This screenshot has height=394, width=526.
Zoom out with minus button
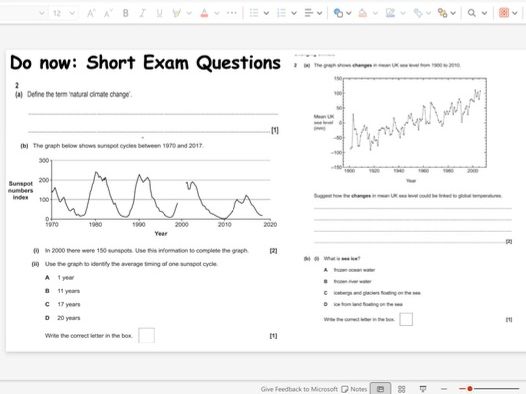444,389
